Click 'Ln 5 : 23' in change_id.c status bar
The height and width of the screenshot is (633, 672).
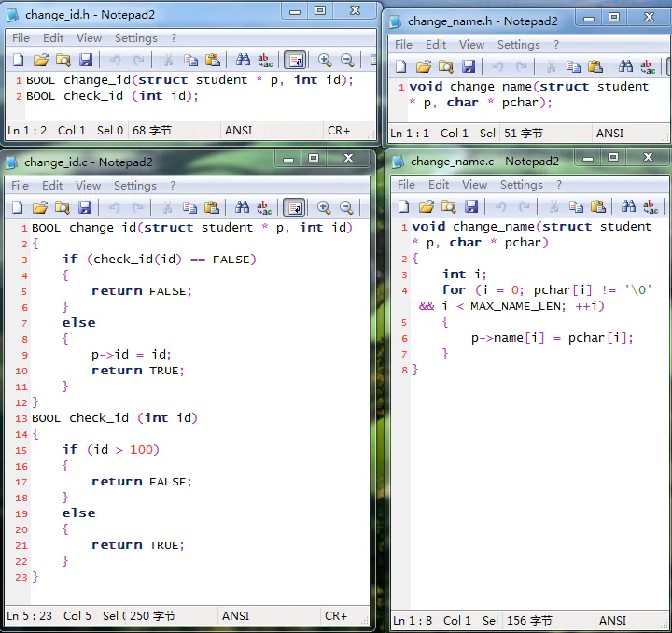[30, 616]
